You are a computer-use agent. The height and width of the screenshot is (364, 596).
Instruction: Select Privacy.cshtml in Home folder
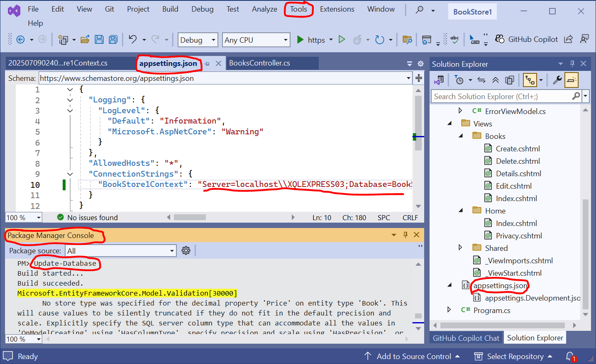(519, 235)
